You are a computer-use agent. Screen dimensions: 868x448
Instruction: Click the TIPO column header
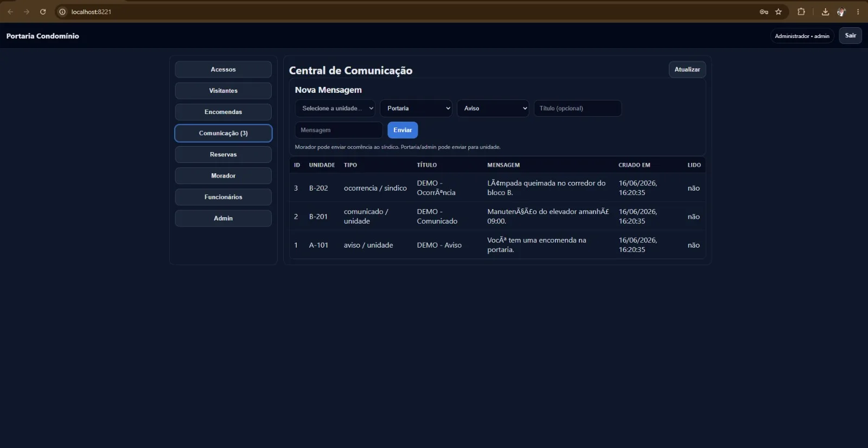coord(350,165)
